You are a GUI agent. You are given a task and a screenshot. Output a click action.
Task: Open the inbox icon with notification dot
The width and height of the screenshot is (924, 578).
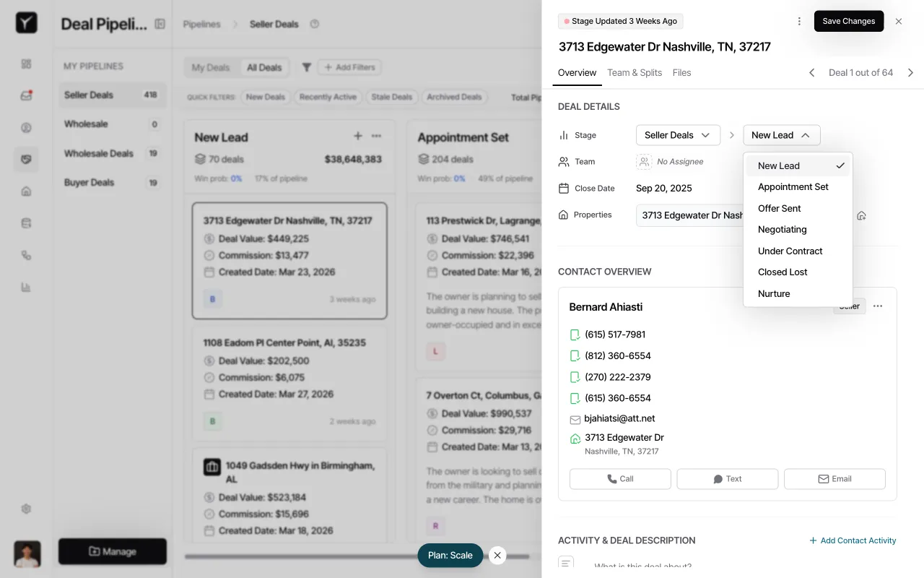[26, 95]
